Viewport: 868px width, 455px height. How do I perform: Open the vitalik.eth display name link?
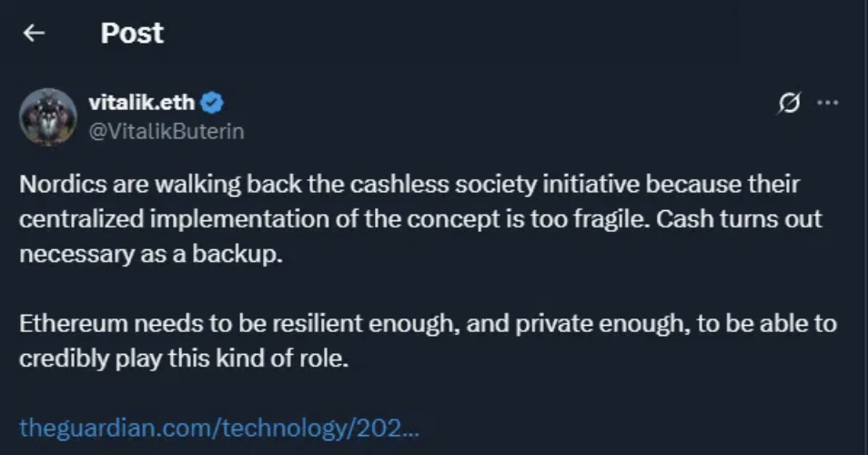click(142, 103)
